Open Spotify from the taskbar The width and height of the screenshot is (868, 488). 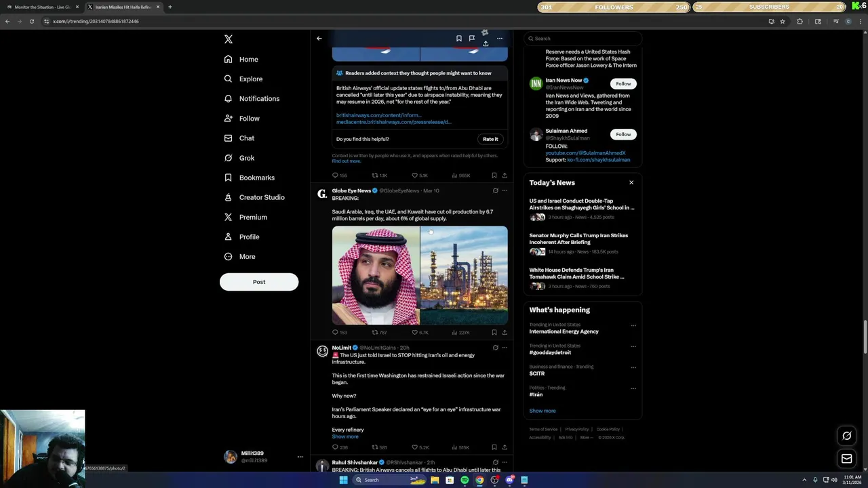coord(465,480)
